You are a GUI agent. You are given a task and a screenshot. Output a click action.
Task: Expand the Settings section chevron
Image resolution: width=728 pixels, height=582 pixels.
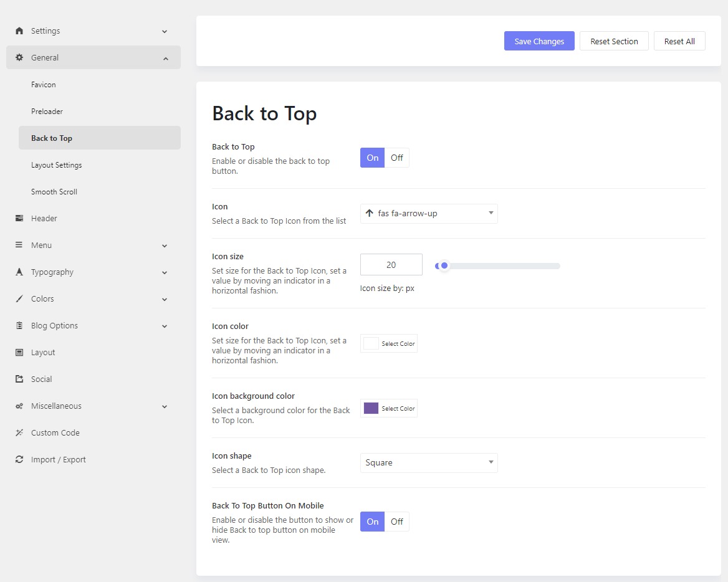[x=165, y=32]
